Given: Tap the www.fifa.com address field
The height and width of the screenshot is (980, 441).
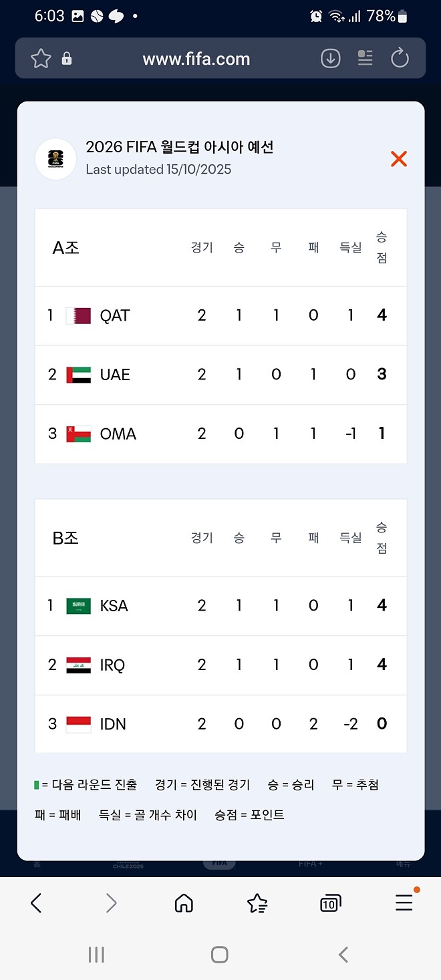Looking at the screenshot, I should click(198, 58).
